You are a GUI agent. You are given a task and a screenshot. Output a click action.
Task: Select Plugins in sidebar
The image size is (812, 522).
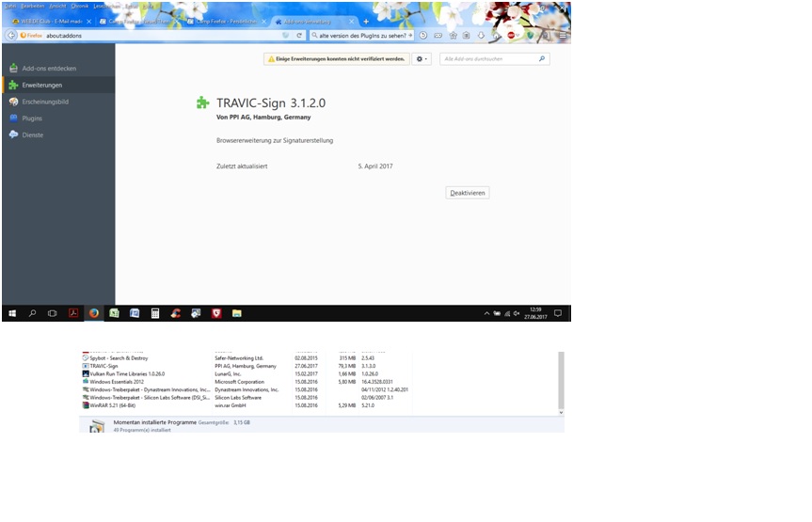pos(58,119)
